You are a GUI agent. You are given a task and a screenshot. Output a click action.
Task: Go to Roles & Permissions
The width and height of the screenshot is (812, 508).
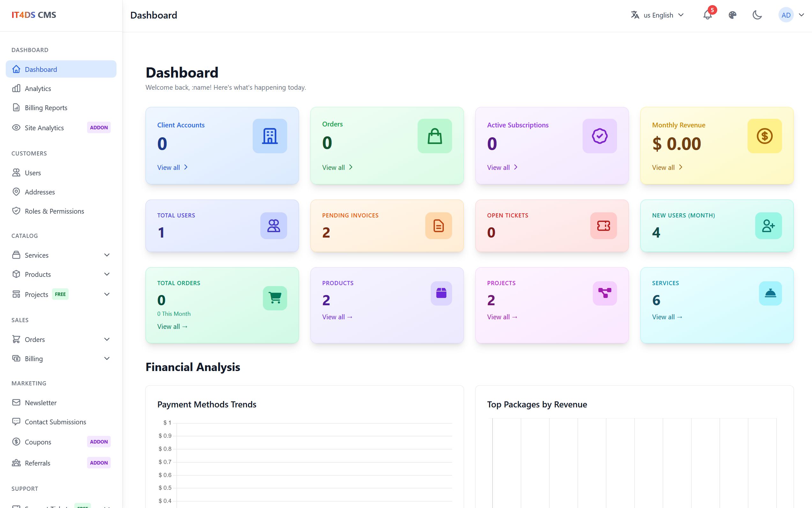pyautogui.click(x=54, y=211)
